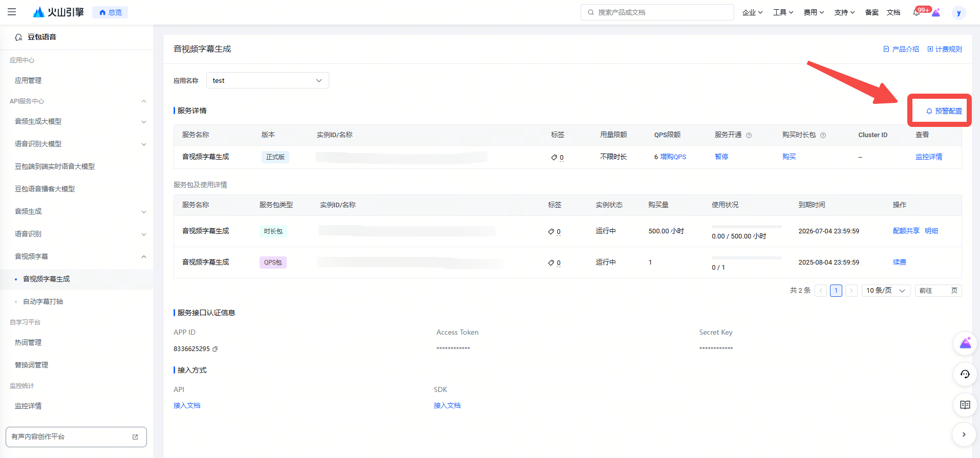Collapse the floating panel with right arrow

964,434
